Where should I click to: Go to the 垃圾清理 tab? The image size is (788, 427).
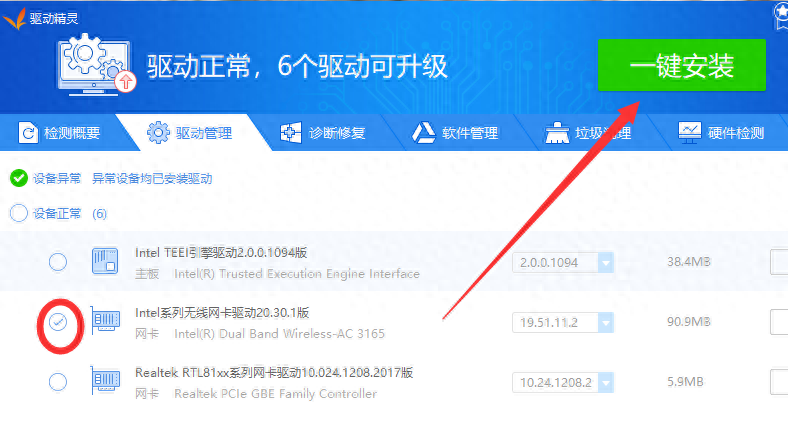tap(588, 133)
